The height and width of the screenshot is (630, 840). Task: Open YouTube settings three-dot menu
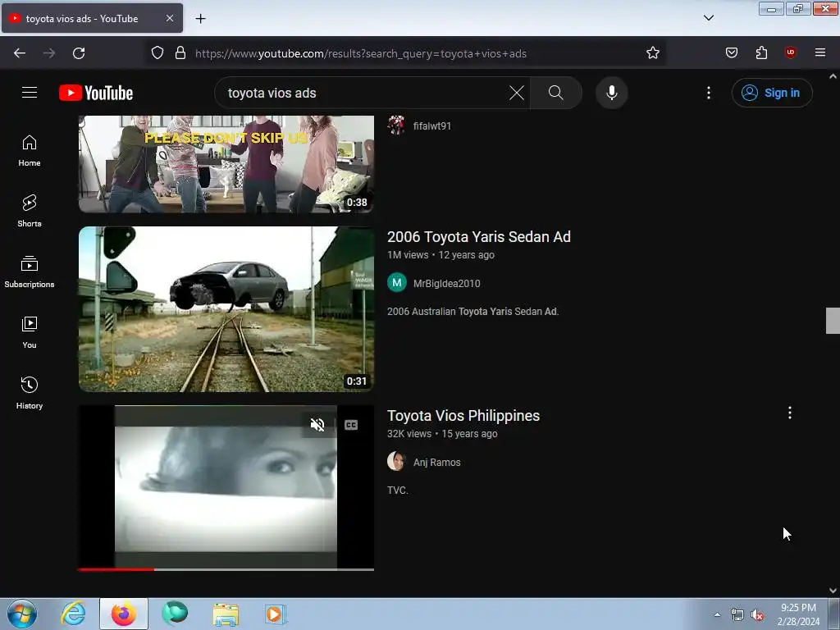[x=709, y=93]
